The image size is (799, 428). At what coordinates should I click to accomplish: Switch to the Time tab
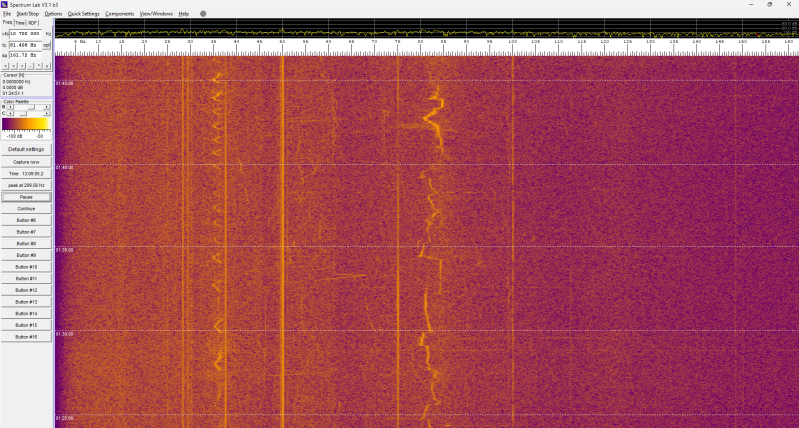(20, 23)
